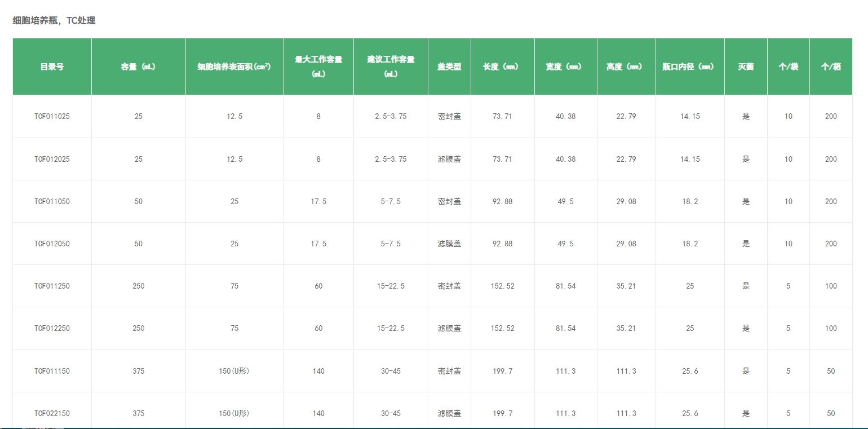Image resolution: width=868 pixels, height=429 pixels.
Task: Select catalog number TCF012250
Action: [x=52, y=329]
